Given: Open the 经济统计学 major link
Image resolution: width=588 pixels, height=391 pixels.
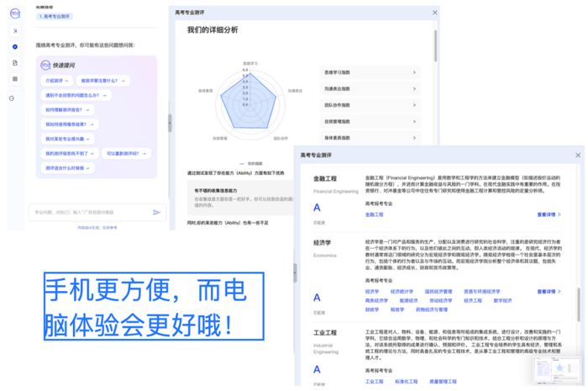Looking at the screenshot, I should click(402, 292).
